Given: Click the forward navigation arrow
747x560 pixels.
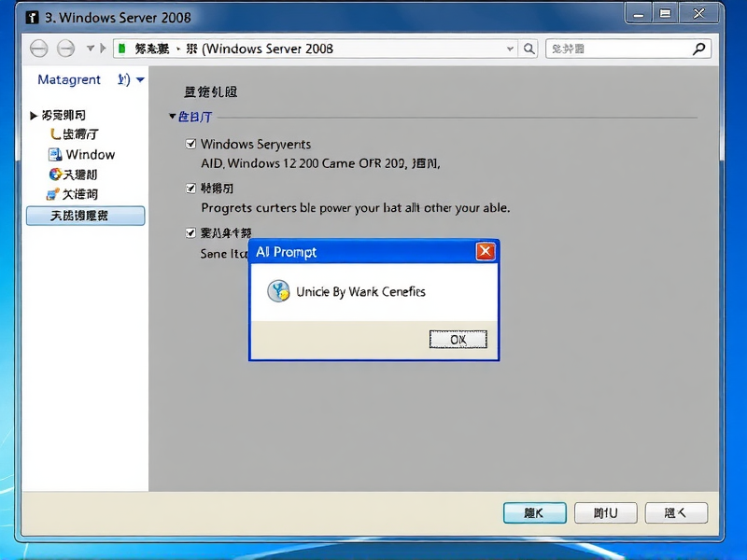Looking at the screenshot, I should click(66, 48).
